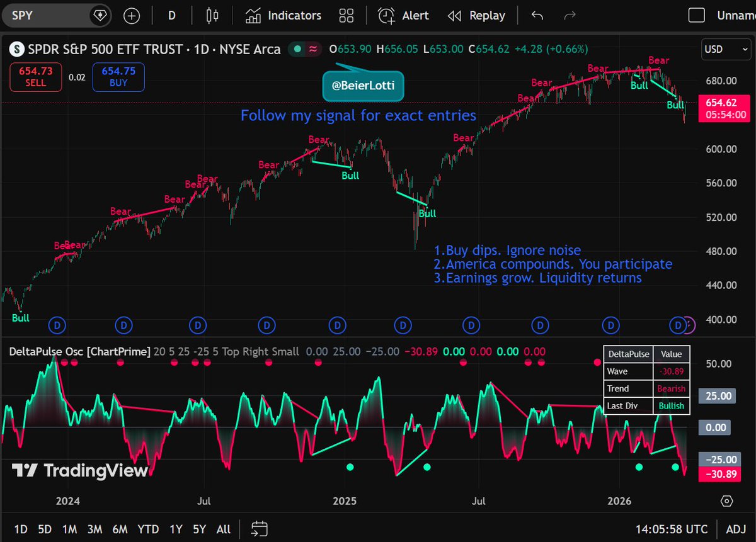Open the Indicators dialog
This screenshot has width=756, height=542.
pyautogui.click(x=283, y=16)
